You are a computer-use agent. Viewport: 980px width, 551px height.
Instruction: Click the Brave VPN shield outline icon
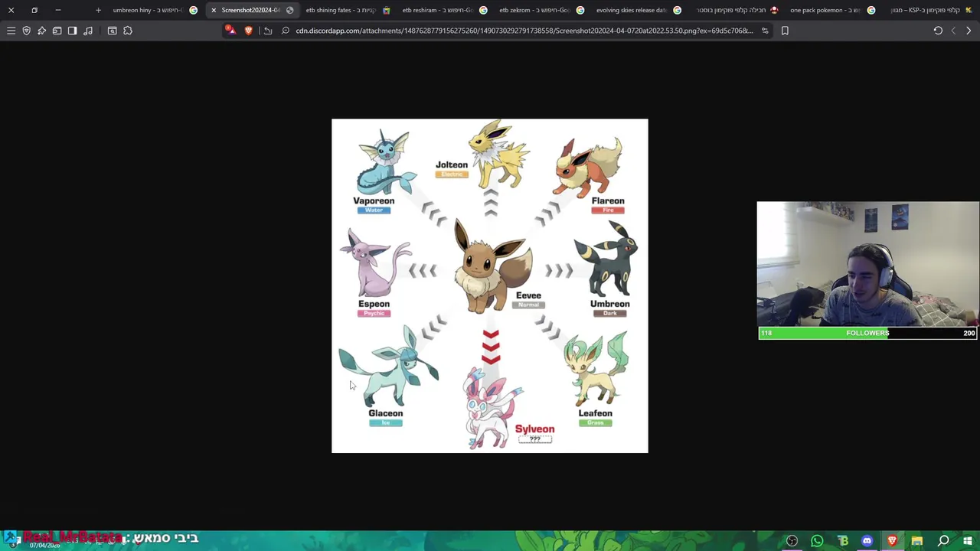(x=27, y=31)
